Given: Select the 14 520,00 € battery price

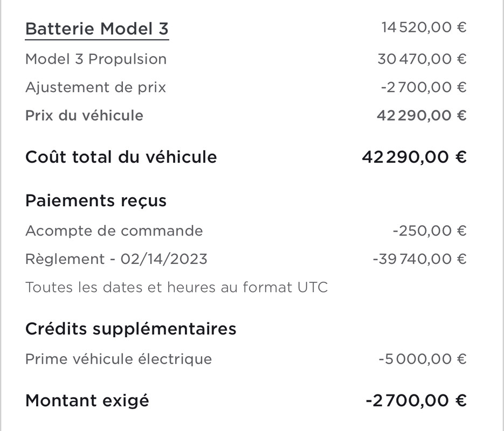Looking at the screenshot, I should 424,27.
